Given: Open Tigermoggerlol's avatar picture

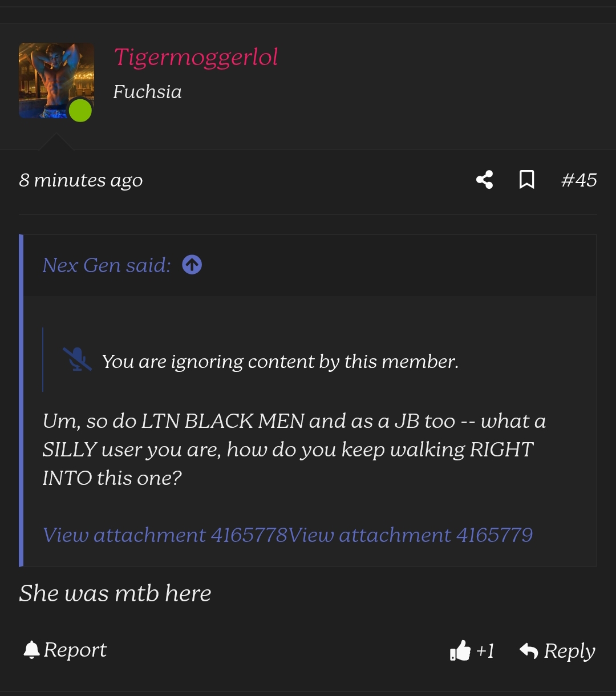Looking at the screenshot, I should (x=56, y=80).
